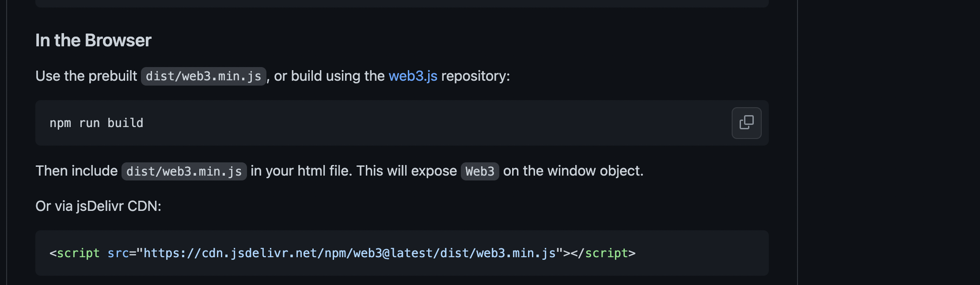Click the npm run build code block
Image resolution: width=980 pixels, height=285 pixels.
[96, 123]
